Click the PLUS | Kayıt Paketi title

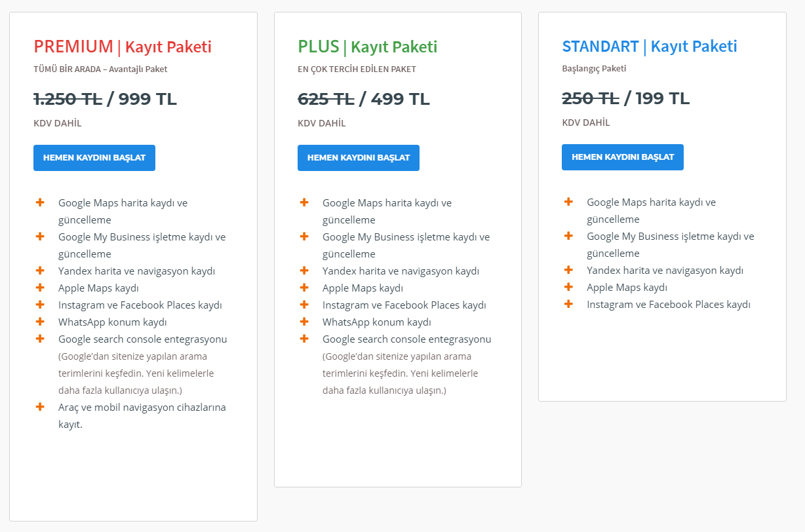pos(367,47)
